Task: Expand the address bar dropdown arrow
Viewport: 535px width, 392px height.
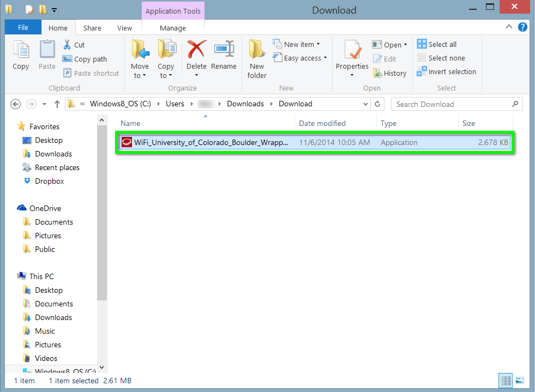Action: tap(365, 104)
